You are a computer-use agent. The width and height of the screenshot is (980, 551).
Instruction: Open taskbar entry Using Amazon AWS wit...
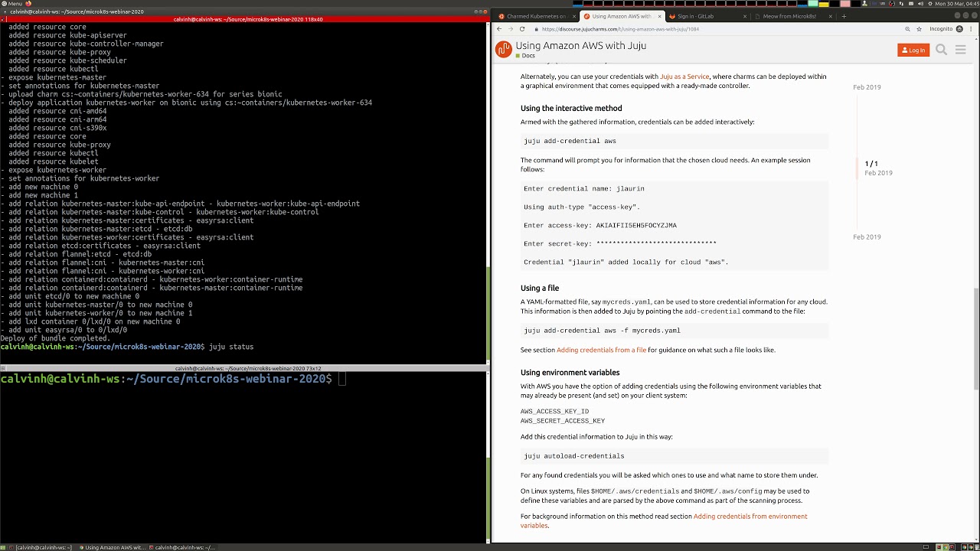(111, 547)
